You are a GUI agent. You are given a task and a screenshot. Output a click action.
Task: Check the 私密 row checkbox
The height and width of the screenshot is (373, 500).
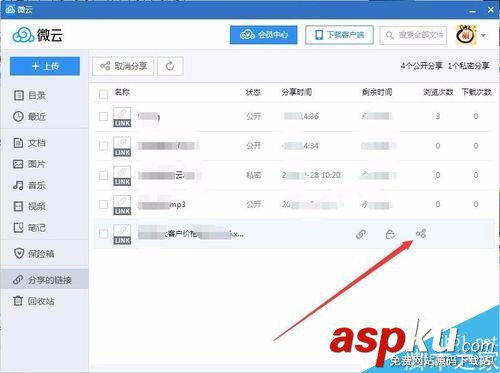[103, 175]
